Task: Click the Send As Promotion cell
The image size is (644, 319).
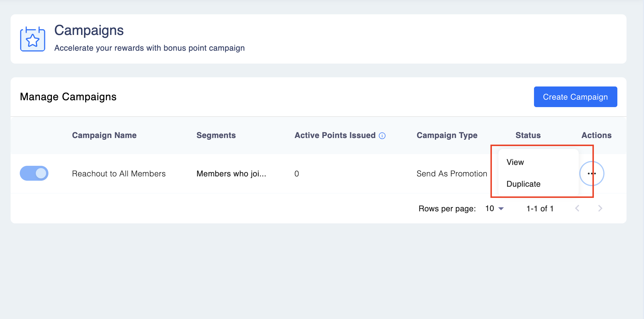Action: 452,174
